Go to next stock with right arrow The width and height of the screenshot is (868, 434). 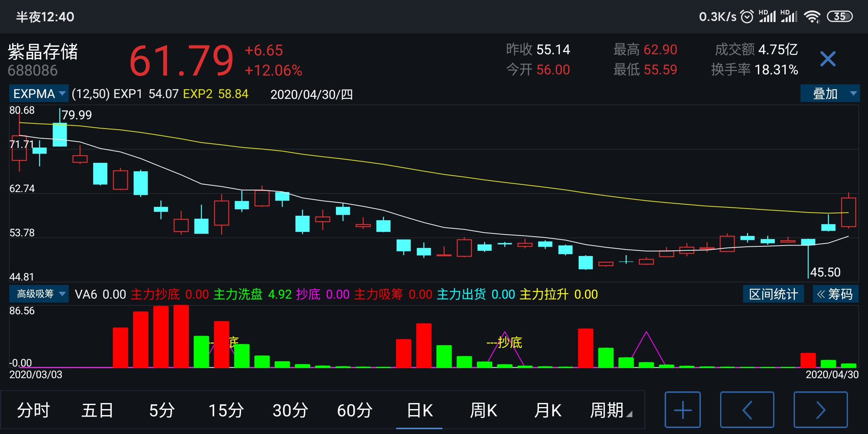(820, 410)
